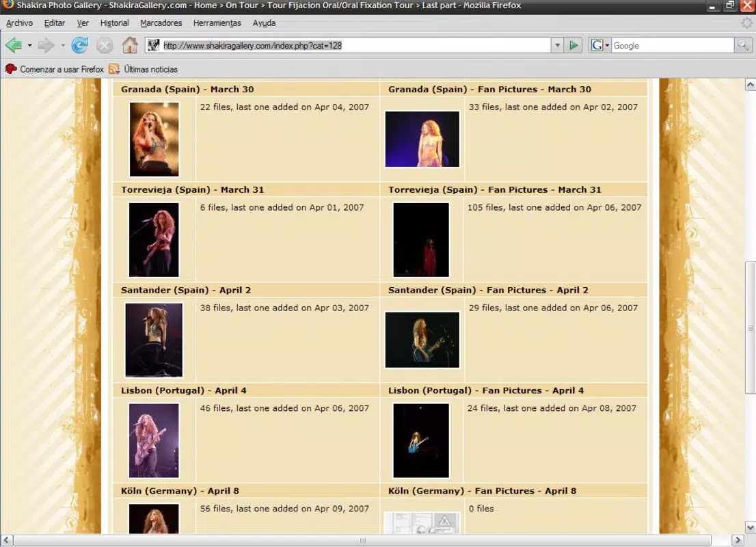
Task: Open Santander (Spain) - April 2 album
Action: [x=186, y=290]
